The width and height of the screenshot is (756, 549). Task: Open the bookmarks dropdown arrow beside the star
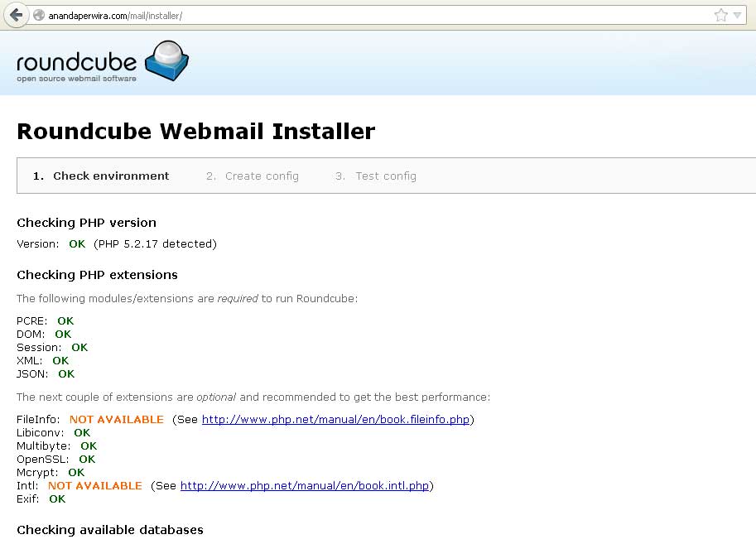[x=737, y=16]
